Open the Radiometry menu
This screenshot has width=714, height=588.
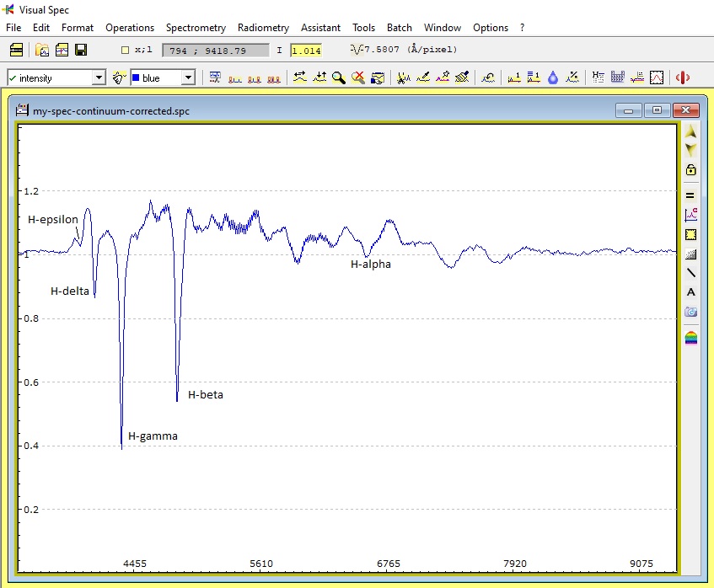pos(263,28)
